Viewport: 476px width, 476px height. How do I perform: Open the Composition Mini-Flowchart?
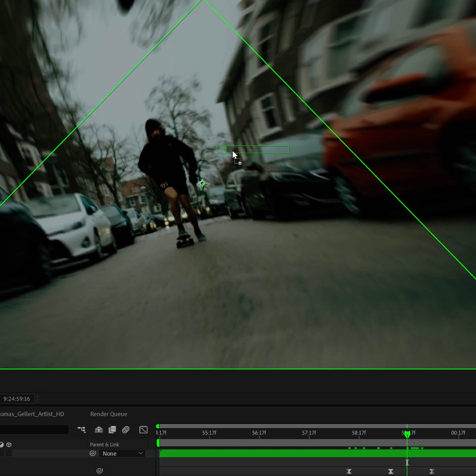click(81, 430)
